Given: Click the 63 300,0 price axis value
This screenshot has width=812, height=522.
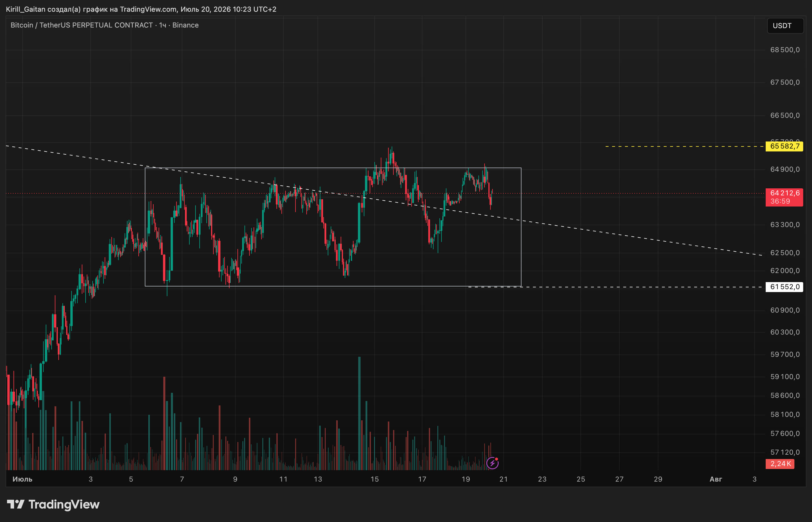Looking at the screenshot, I should (785, 225).
